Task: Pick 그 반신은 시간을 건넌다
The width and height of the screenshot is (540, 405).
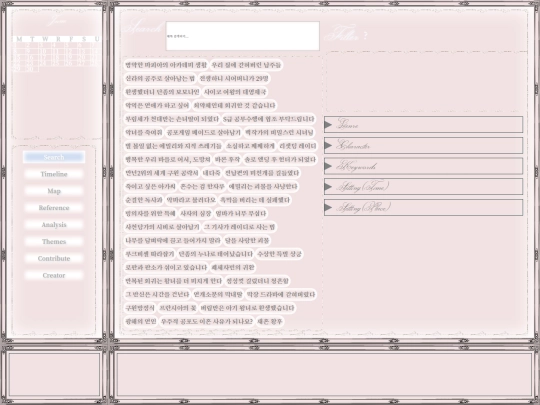Action: click(x=157, y=294)
